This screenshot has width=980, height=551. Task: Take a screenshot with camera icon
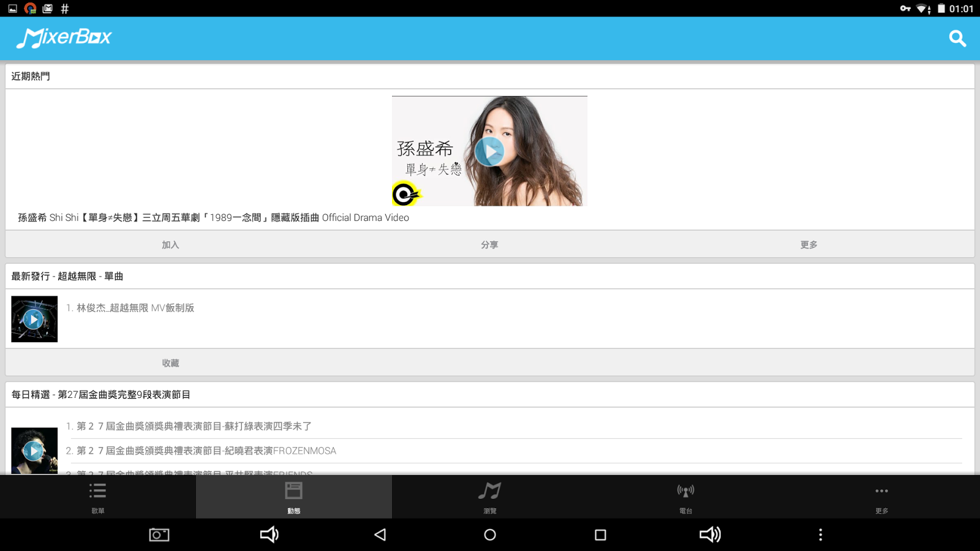pyautogui.click(x=159, y=534)
